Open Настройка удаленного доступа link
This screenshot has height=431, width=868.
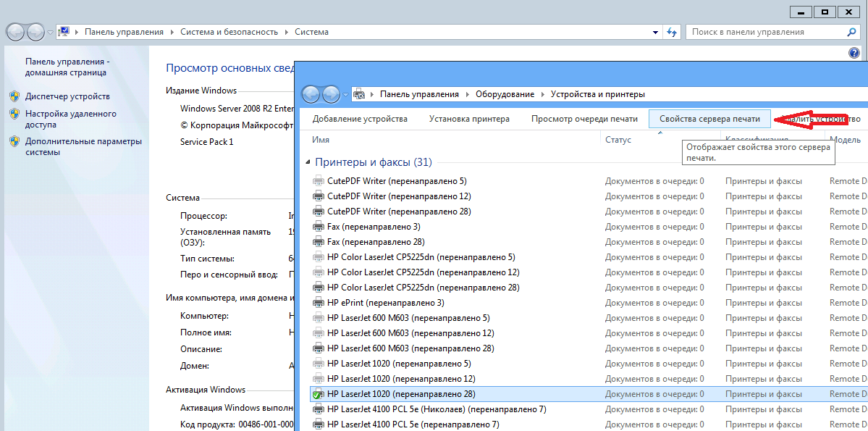71,119
